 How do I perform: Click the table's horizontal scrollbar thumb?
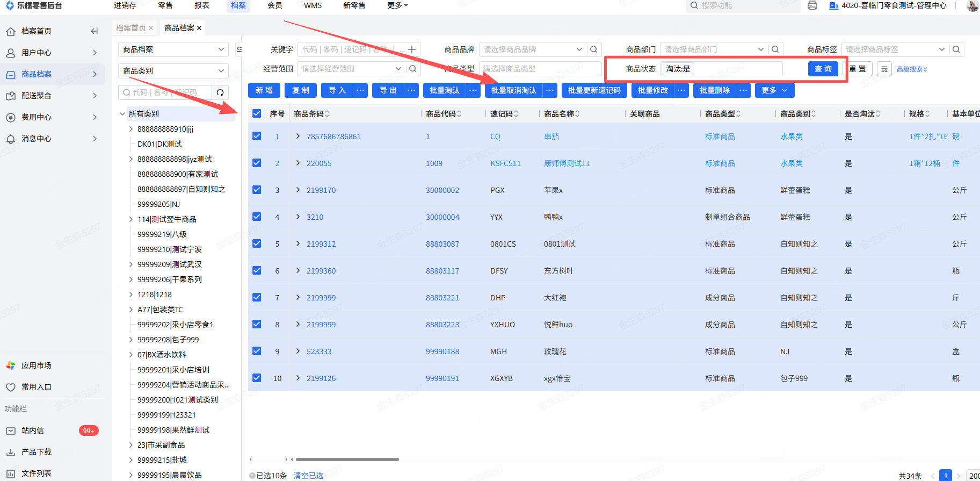click(x=347, y=460)
